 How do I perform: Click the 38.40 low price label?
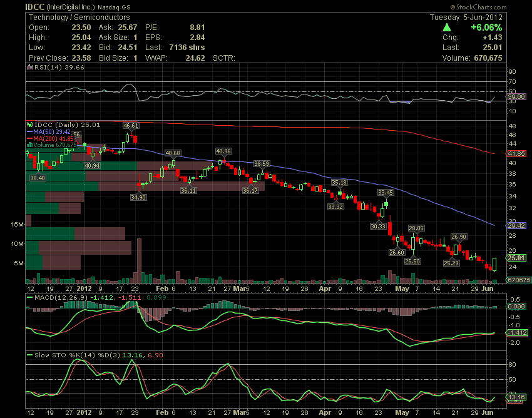pyautogui.click(x=38, y=178)
